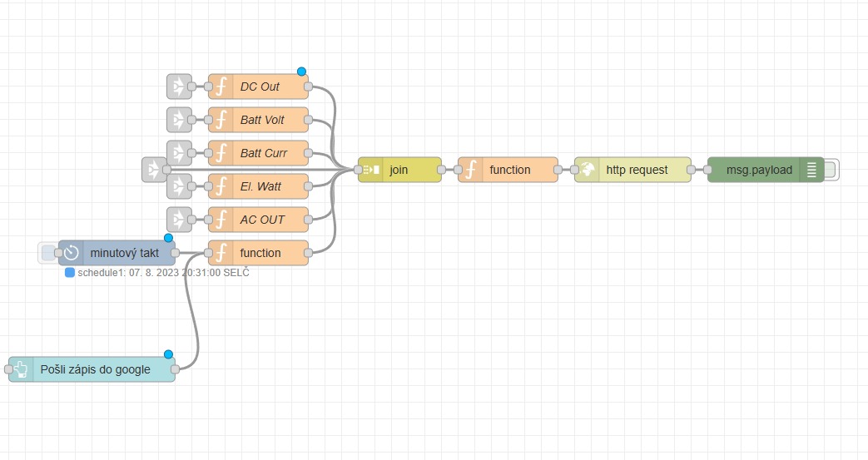Viewport: 868px width, 460px height.
Task: Click the input port of msg.payload node
Action: click(707, 170)
